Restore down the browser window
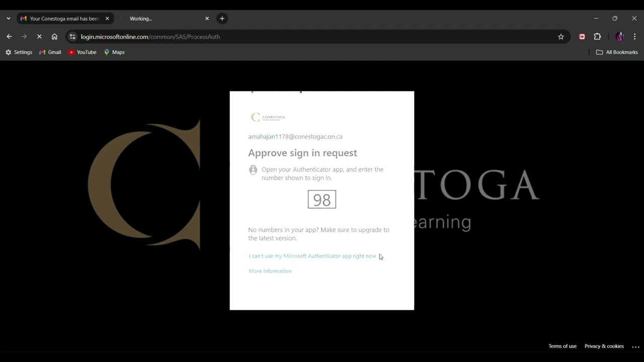This screenshot has width=644, height=362. (615, 19)
